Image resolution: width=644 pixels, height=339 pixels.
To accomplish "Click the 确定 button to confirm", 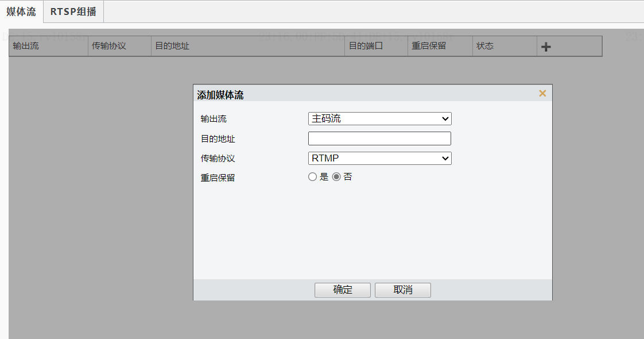I will click(342, 290).
